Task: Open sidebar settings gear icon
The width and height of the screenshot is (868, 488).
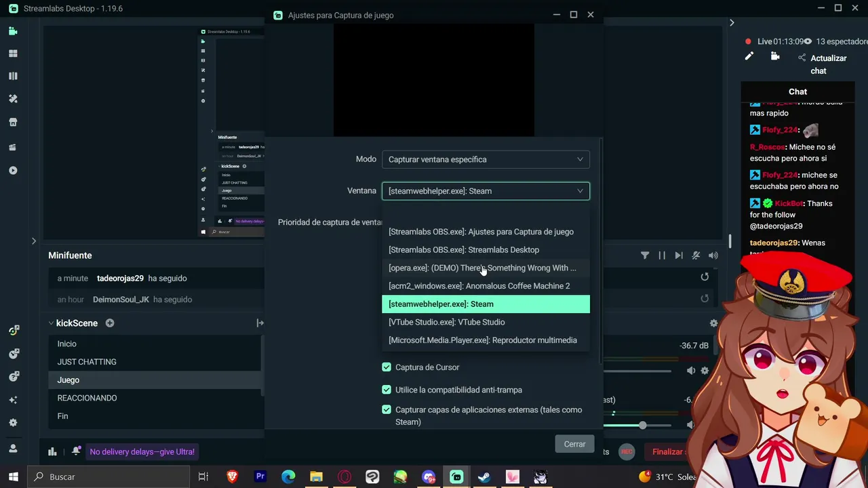Action: pyautogui.click(x=13, y=422)
